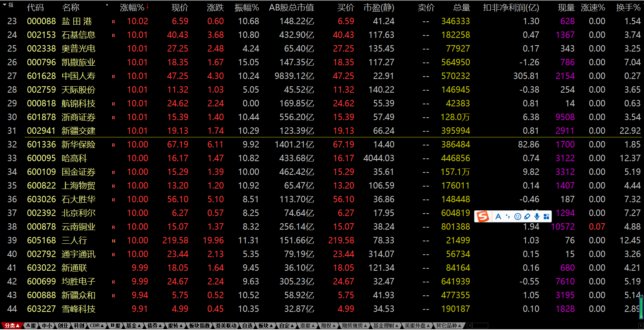The height and width of the screenshot is (330, 644).
Task: Select the 雪峰科技 row name
Action: pyautogui.click(x=78, y=309)
